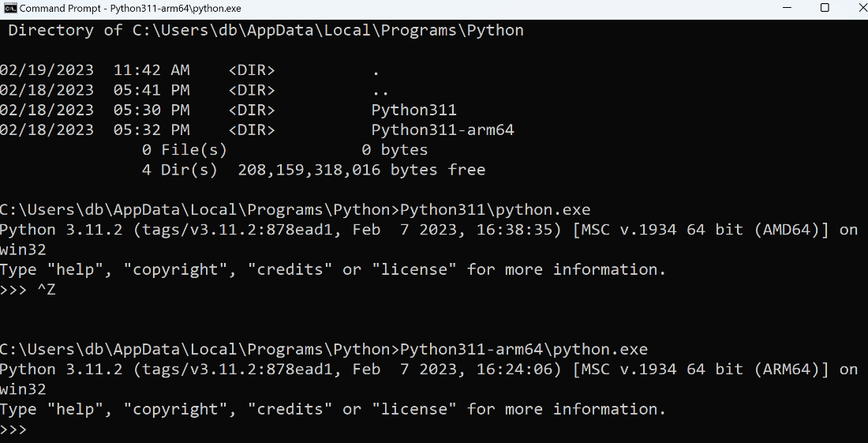Click the ^Z text after the first prompt
This screenshot has width=868, height=443.
[x=46, y=289]
